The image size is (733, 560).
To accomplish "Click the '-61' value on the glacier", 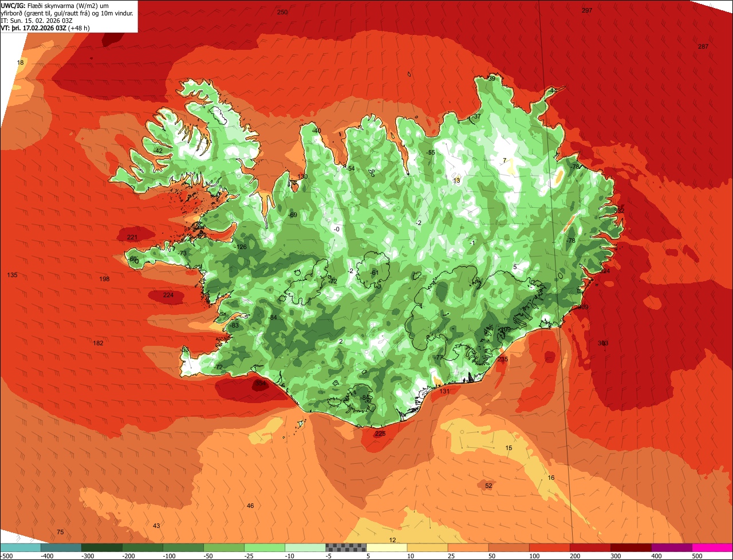I will coord(374,273).
